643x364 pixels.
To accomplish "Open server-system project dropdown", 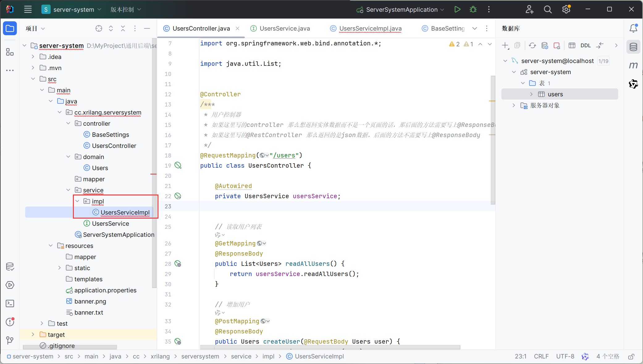I will tap(71, 10).
